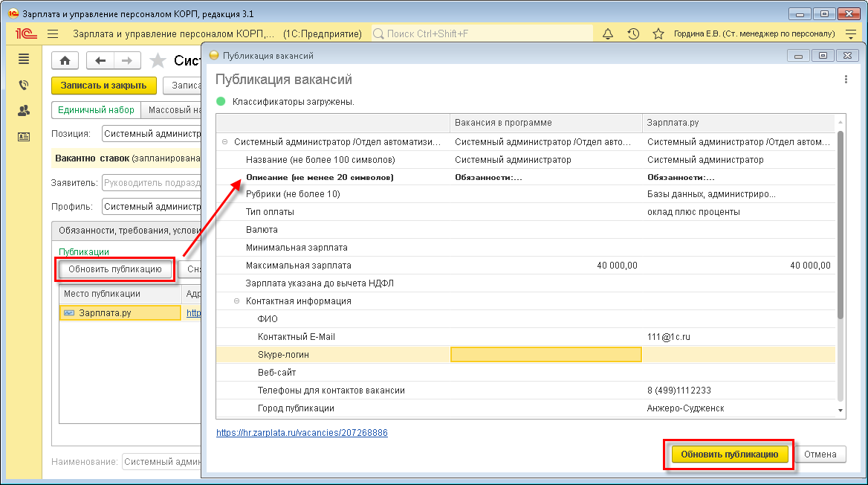Image resolution: width=868 pixels, height=485 pixels.
Task: Navigate forward with the right arrow
Action: 127,60
